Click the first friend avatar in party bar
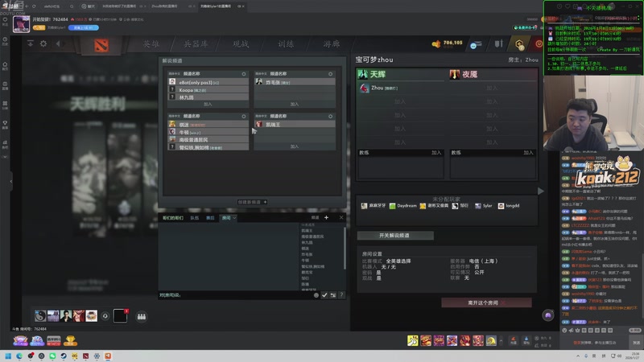This screenshot has width=644, height=362. 40,315
